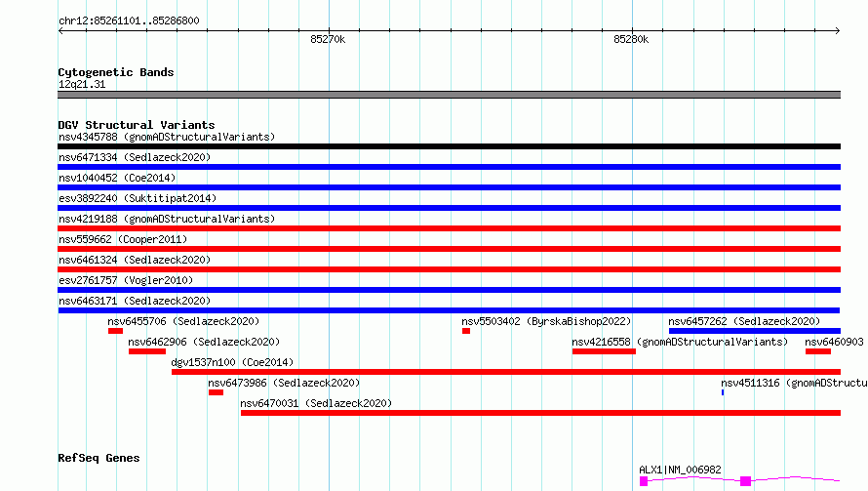Open the nsv6473986 (Sedlazeck2020) label
The height and width of the screenshot is (491, 868).
(284, 383)
